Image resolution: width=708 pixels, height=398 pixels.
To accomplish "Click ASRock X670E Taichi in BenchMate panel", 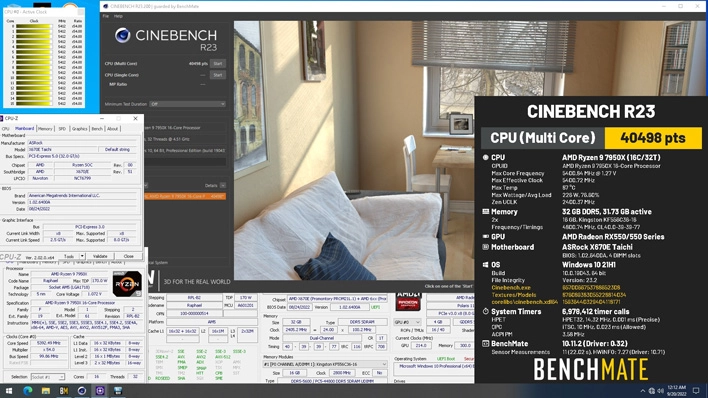I will tap(597, 247).
